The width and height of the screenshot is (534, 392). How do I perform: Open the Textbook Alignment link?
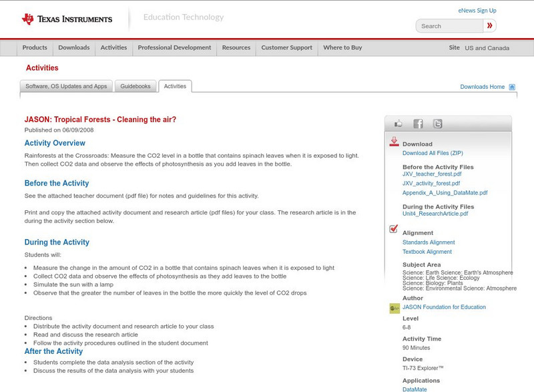[427, 252]
